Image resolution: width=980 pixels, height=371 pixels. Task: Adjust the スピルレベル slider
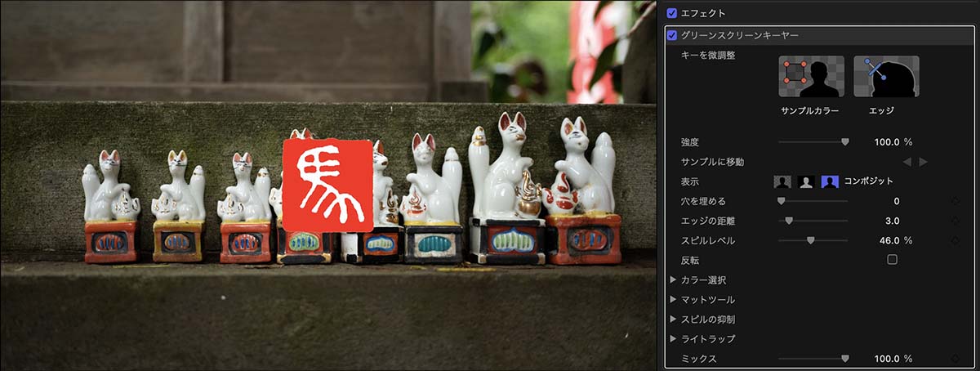[813, 240]
